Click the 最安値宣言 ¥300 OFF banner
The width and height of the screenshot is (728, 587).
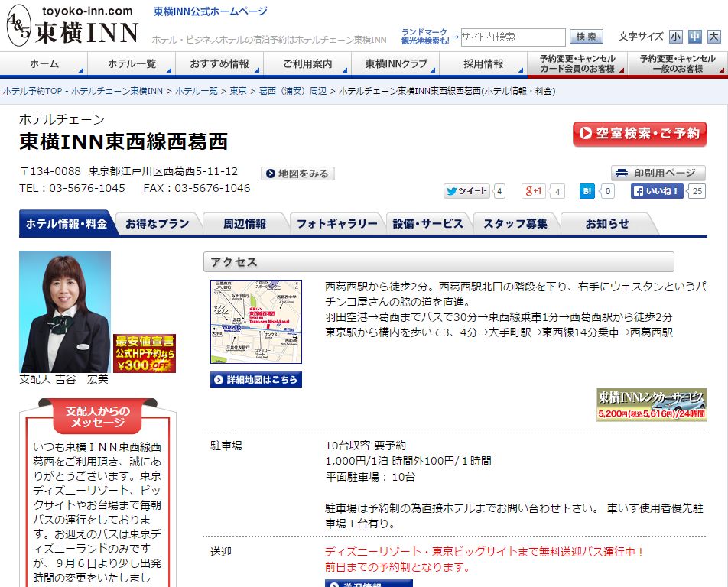tap(145, 353)
